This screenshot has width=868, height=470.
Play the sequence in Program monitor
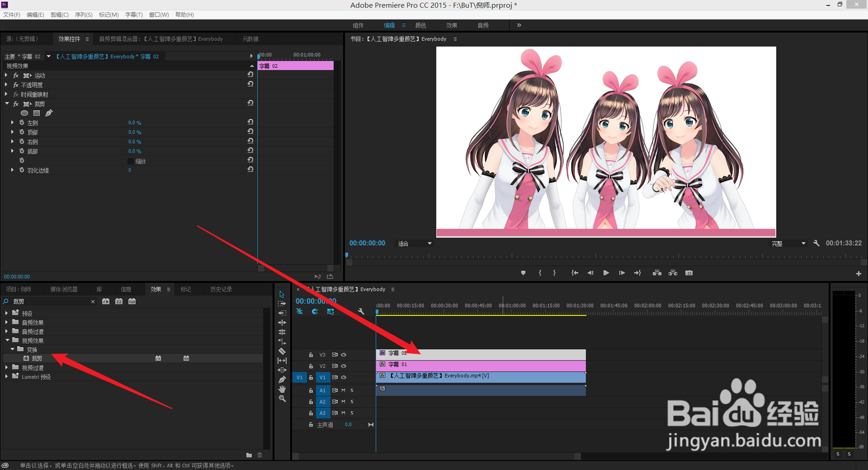click(x=606, y=273)
